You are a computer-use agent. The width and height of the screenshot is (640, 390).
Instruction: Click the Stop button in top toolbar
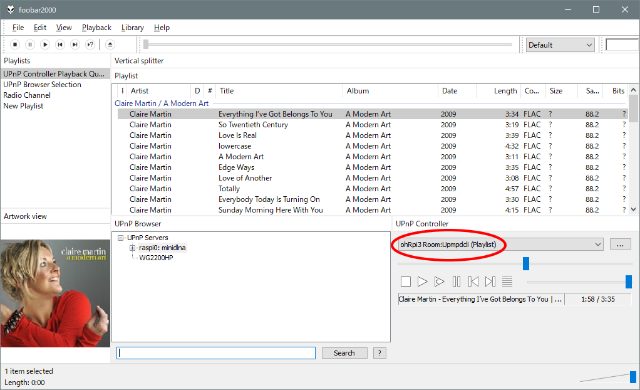coord(15,44)
